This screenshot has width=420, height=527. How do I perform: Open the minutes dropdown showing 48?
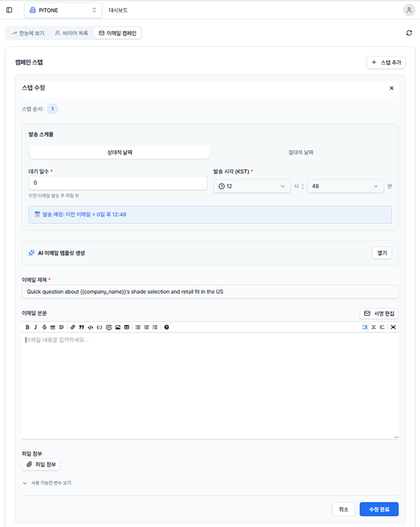(x=345, y=186)
